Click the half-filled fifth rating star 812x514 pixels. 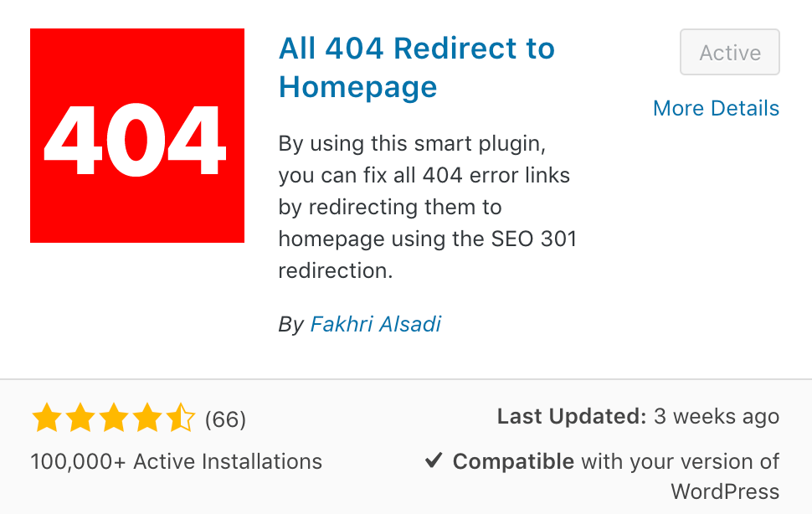click(x=180, y=417)
